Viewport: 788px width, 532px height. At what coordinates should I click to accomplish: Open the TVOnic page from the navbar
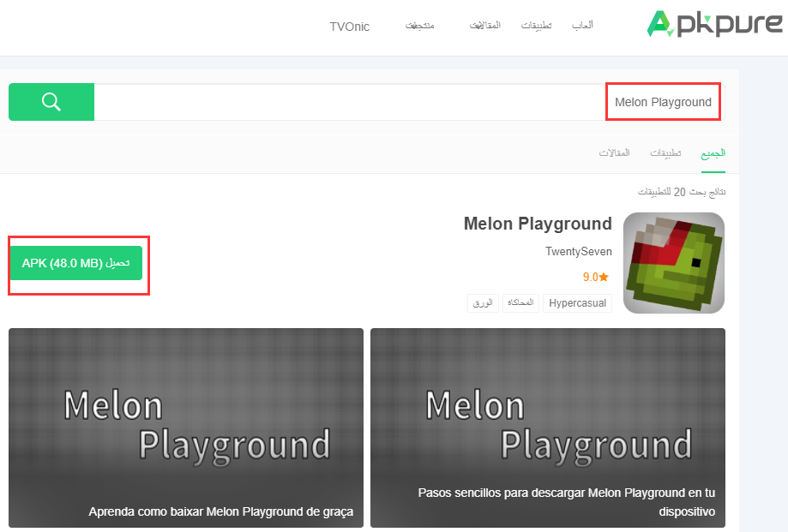tap(349, 27)
